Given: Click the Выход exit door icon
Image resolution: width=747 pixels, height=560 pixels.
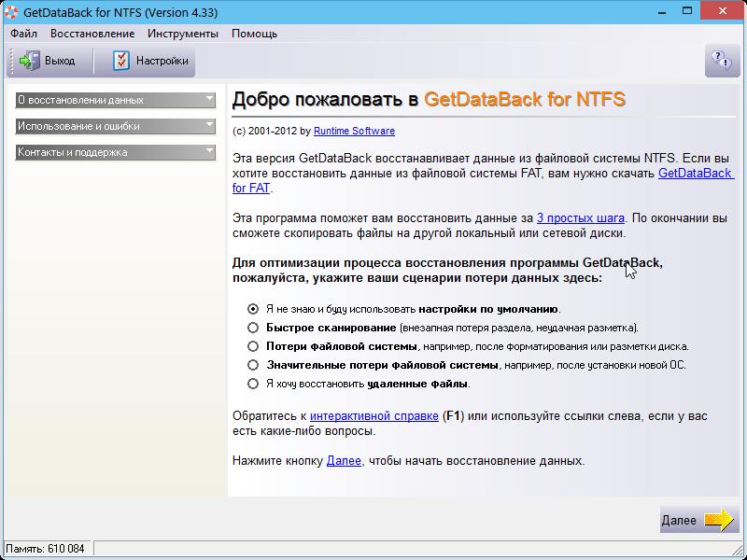Looking at the screenshot, I should pyautogui.click(x=30, y=61).
